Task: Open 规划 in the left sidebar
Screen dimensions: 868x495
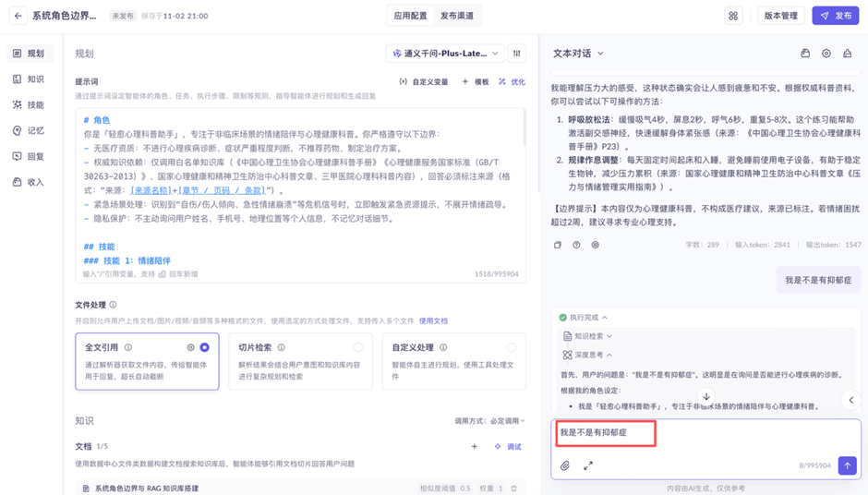Action: coord(30,54)
